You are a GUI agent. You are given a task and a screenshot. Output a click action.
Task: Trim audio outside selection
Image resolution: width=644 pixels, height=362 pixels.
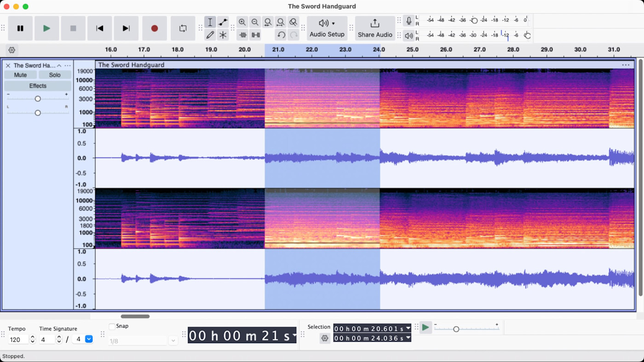point(243,35)
